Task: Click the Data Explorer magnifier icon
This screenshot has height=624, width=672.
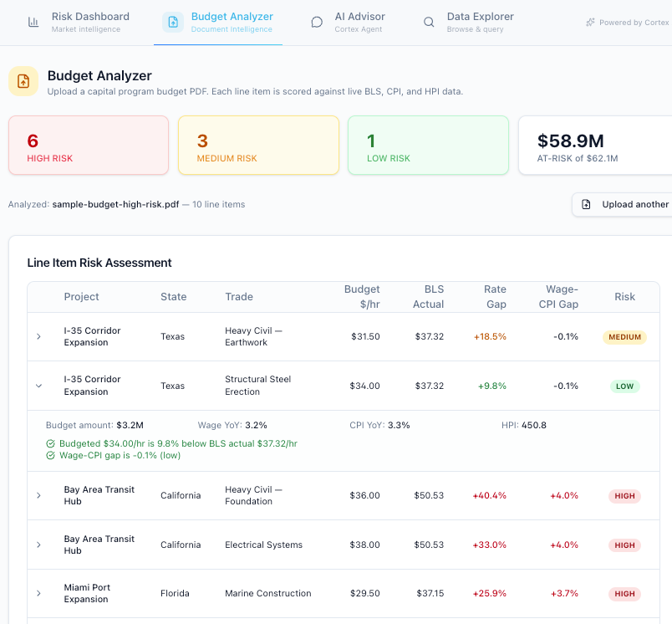Action: click(429, 22)
